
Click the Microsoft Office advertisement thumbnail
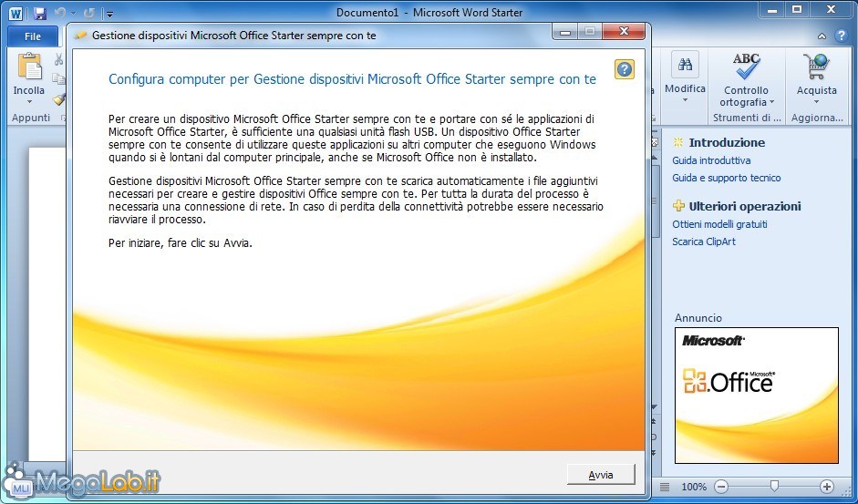pyautogui.click(x=756, y=396)
